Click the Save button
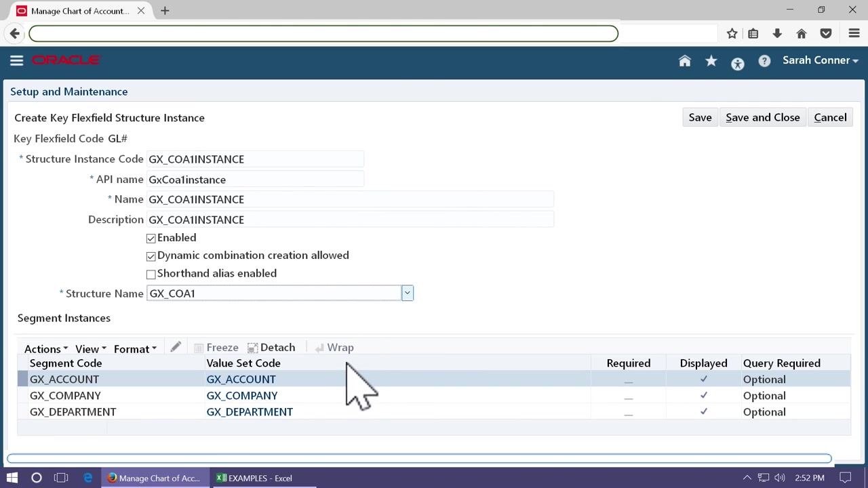 (x=700, y=117)
